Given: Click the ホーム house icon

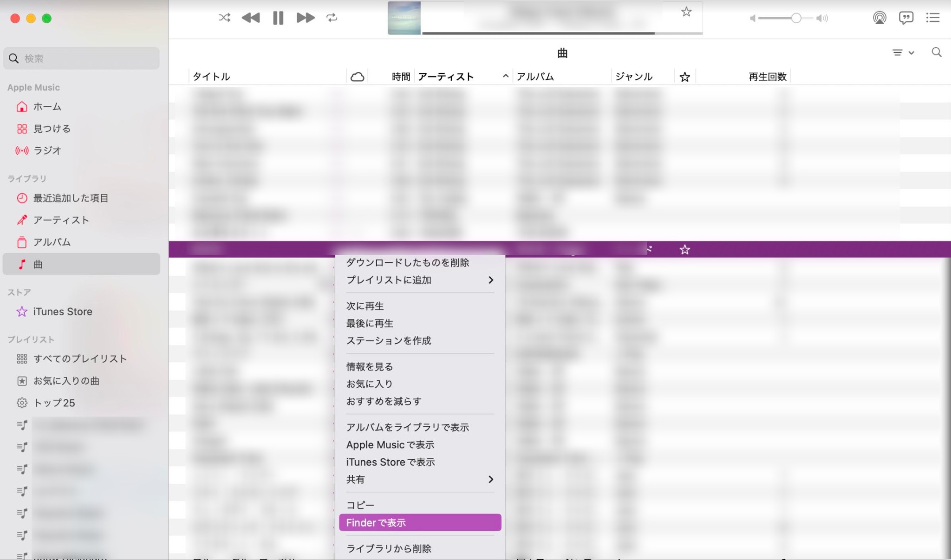Looking at the screenshot, I should point(22,106).
